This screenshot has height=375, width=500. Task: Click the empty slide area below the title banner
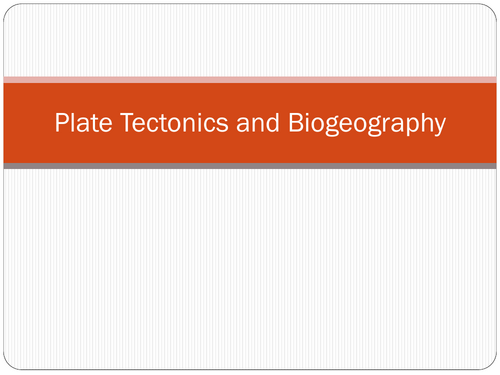click(x=250, y=269)
